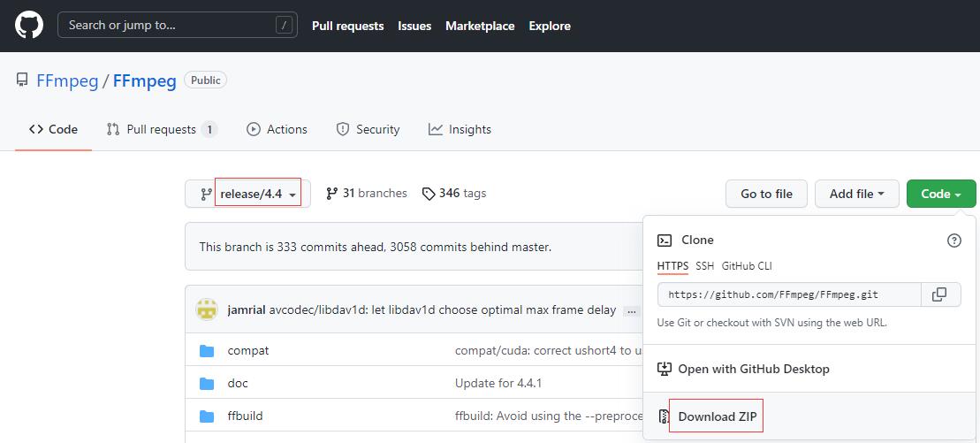Open the Add file dropdown

[x=857, y=194]
